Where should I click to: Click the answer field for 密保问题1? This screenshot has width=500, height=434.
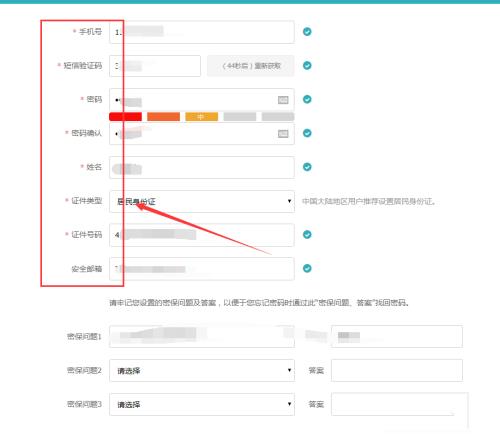397,336
